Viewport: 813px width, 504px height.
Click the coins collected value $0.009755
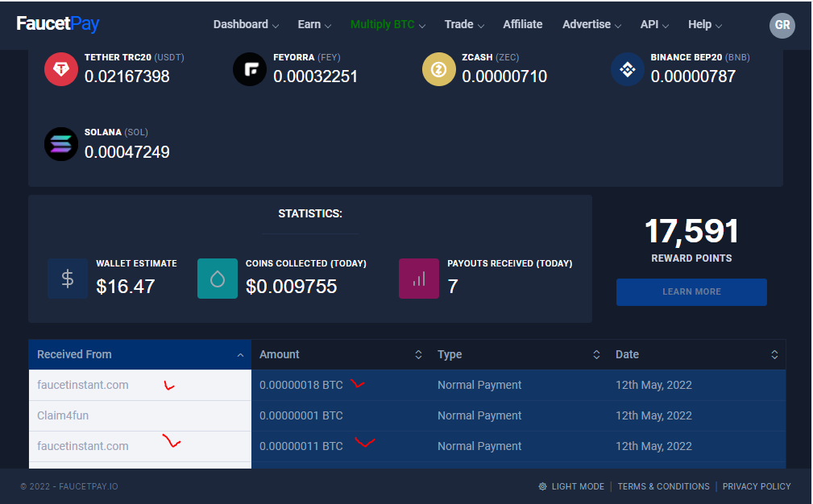click(292, 287)
